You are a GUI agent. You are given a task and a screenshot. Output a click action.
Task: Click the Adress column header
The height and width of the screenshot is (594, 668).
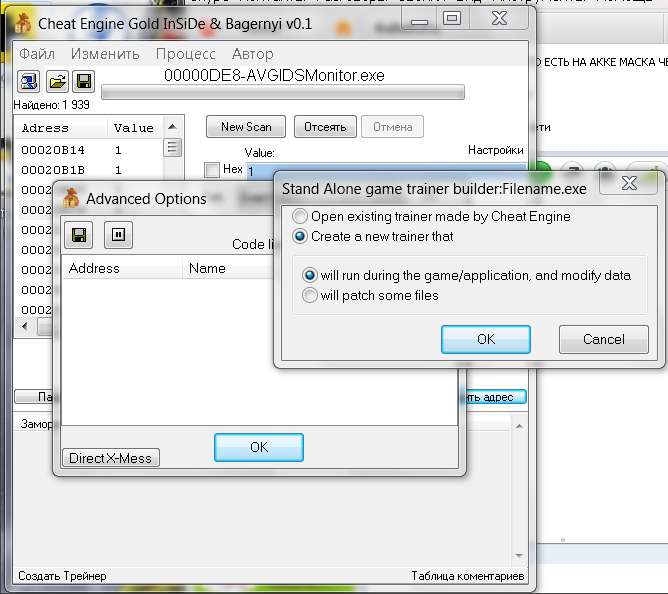61,127
